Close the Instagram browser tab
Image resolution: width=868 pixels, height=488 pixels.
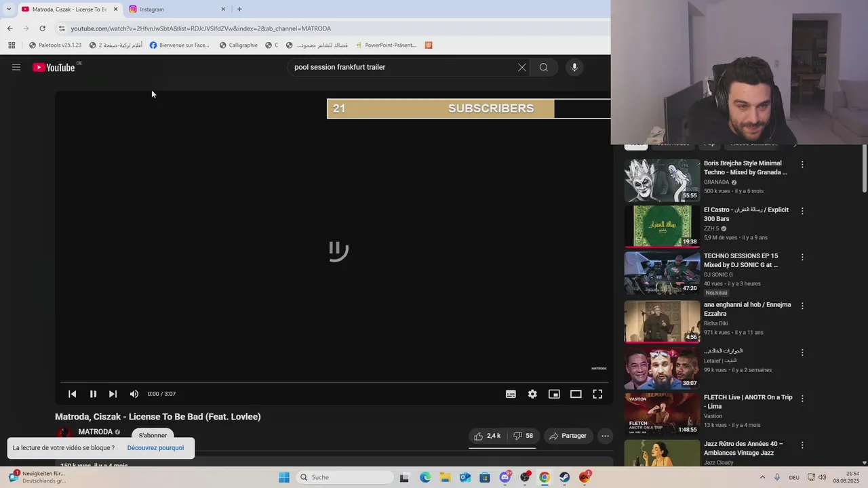(x=223, y=9)
